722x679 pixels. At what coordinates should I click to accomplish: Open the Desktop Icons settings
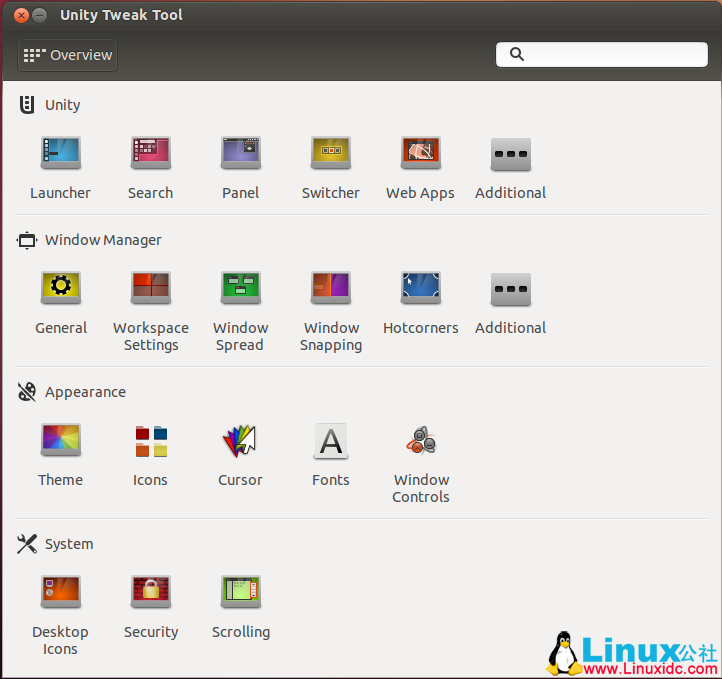coord(60,592)
